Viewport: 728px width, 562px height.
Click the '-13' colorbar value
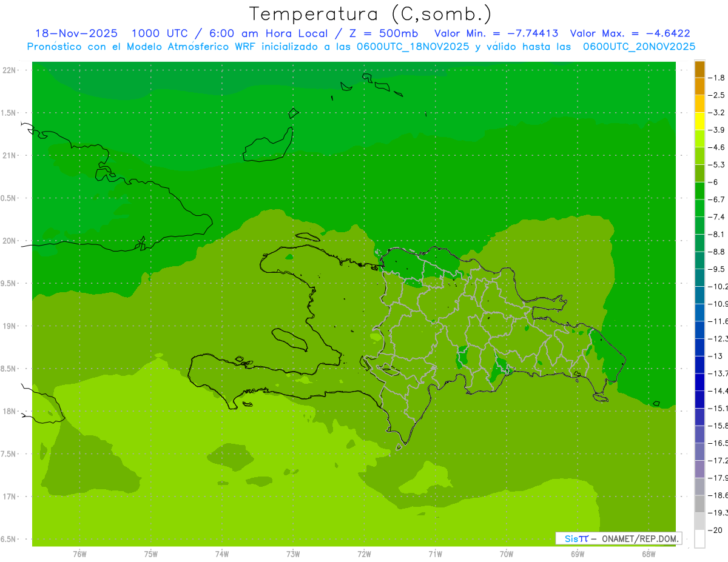pyautogui.click(x=716, y=356)
